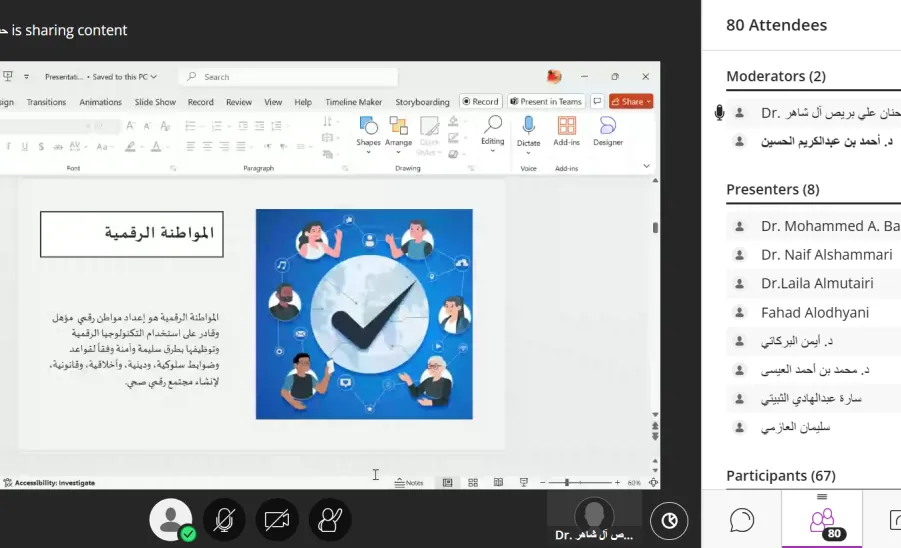Image resolution: width=901 pixels, height=548 pixels.
Task: Open the Storyboarding tab
Action: [x=422, y=102]
